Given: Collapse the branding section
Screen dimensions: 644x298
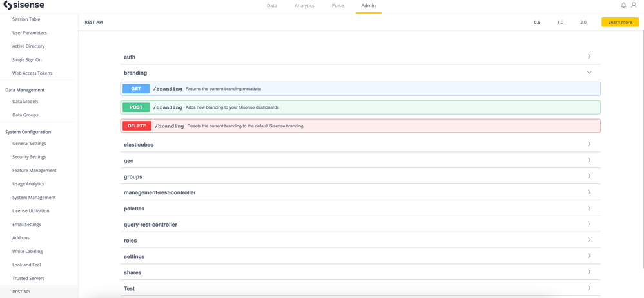Looking at the screenshot, I should point(589,73).
